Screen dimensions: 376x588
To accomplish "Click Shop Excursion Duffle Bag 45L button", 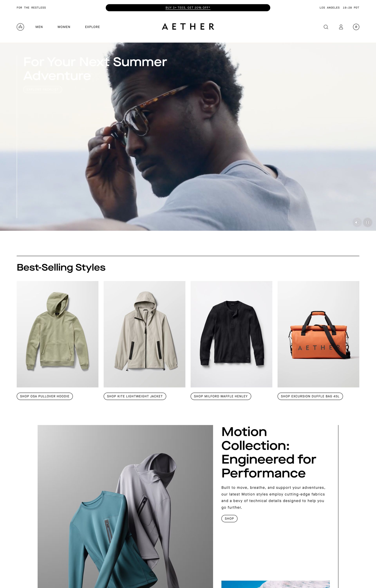I will pos(310,396).
